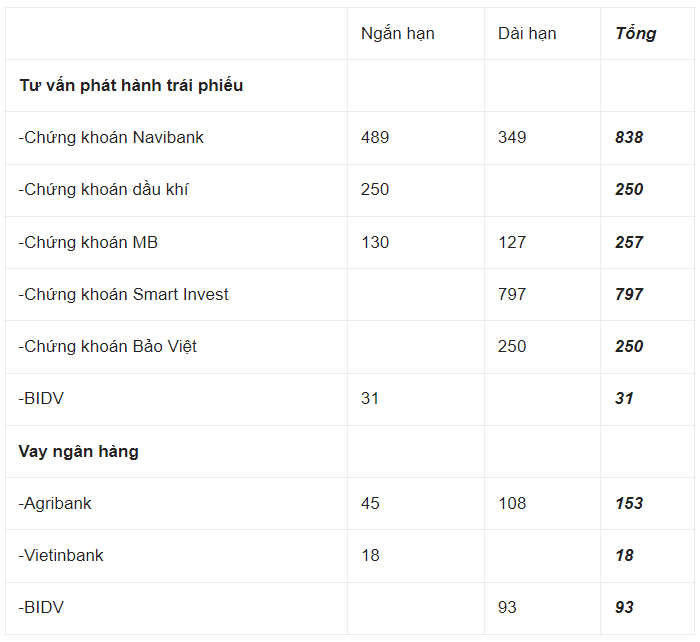Select the "Vietinbank" row label
The height and width of the screenshot is (642, 700).
click(61, 555)
